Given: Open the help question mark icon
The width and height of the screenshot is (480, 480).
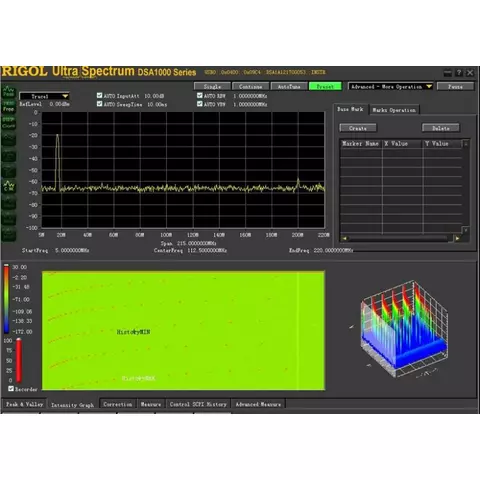Looking at the screenshot, I should (459, 73).
